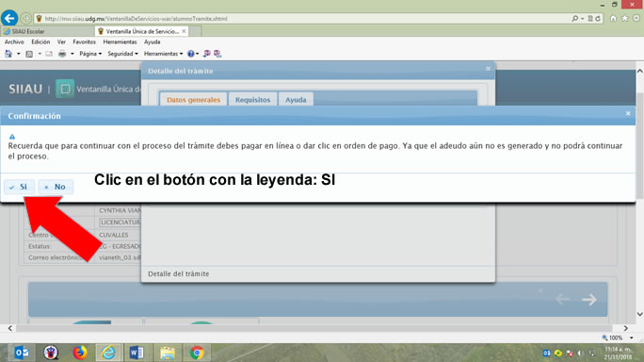Open the Página dropdown in the command bar

[90, 54]
